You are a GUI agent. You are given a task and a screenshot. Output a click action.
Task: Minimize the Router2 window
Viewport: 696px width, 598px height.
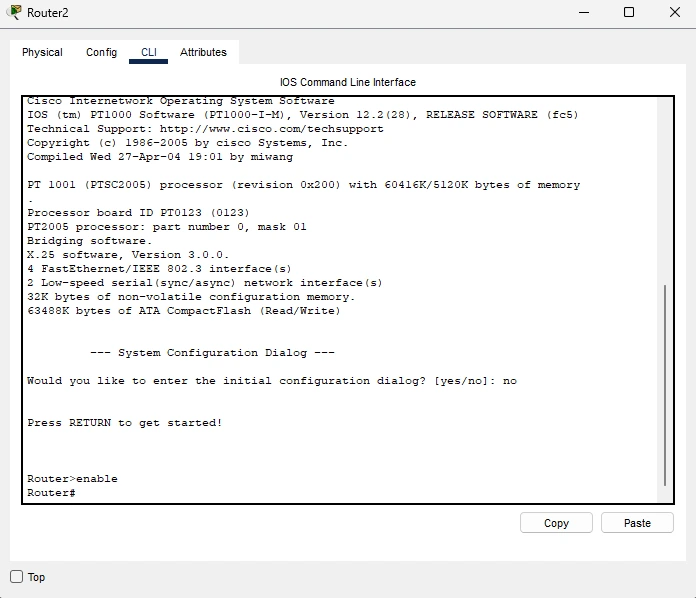tap(583, 13)
